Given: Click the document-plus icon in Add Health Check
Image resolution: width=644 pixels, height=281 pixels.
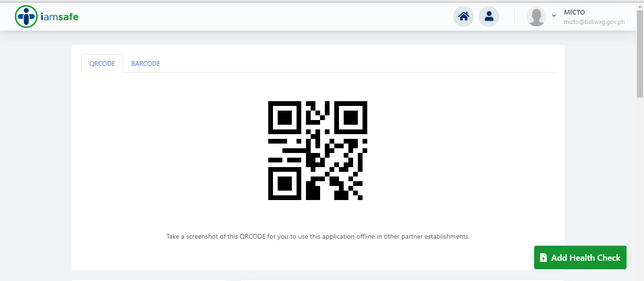Looking at the screenshot, I should (x=543, y=257).
